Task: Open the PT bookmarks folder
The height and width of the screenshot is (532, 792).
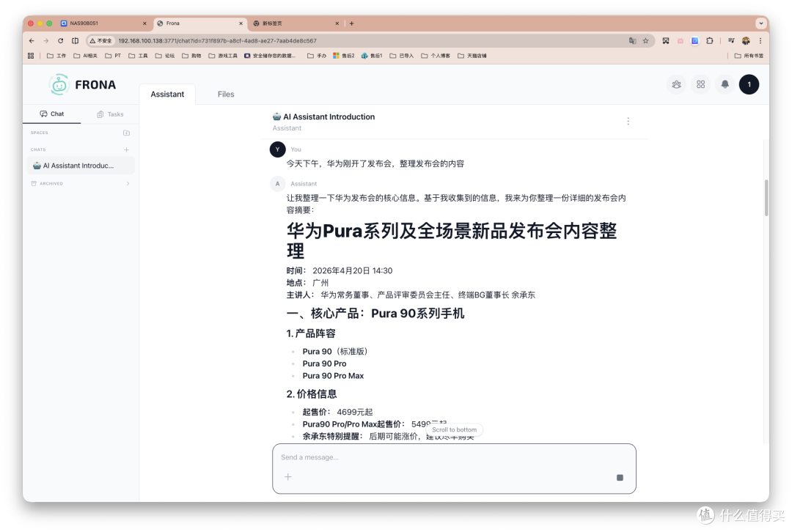Action: point(113,56)
